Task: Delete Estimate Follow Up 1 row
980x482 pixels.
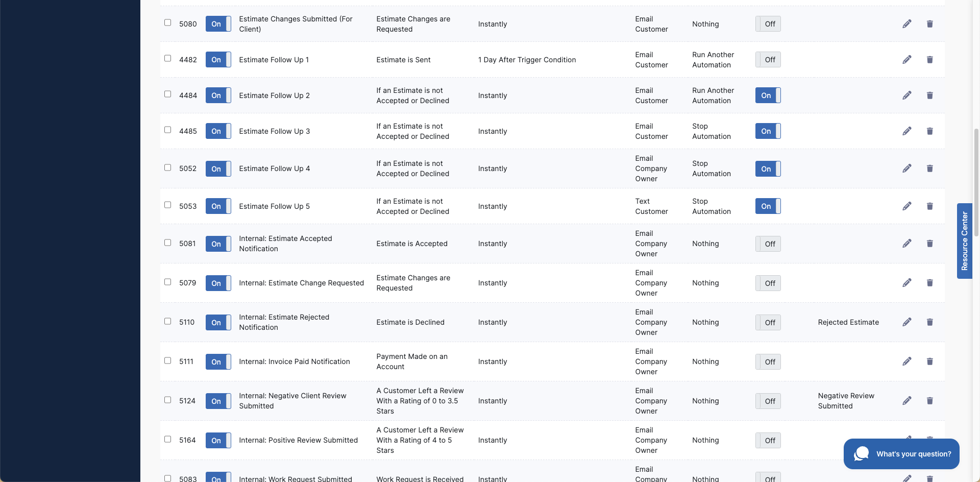Action: click(x=929, y=60)
